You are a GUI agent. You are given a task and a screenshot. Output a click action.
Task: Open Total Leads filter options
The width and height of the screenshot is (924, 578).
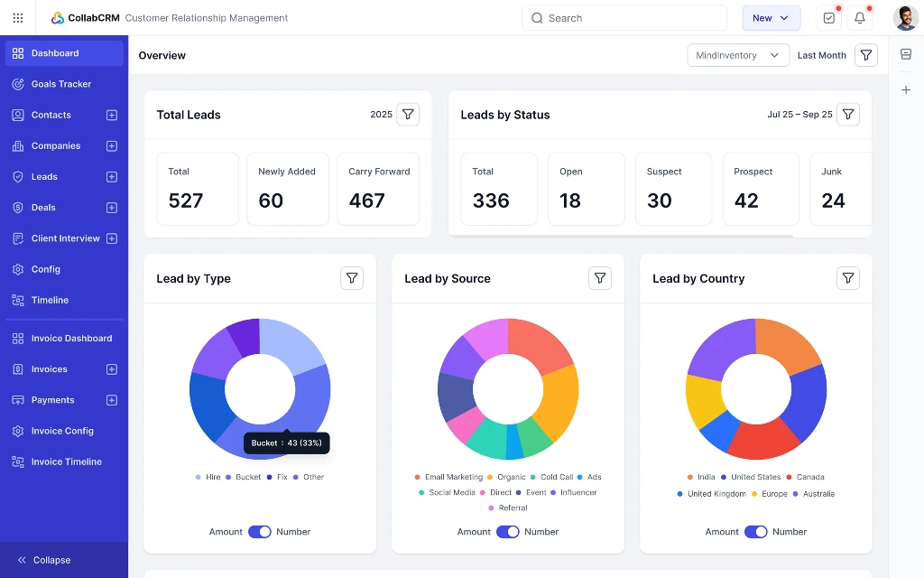click(x=408, y=115)
